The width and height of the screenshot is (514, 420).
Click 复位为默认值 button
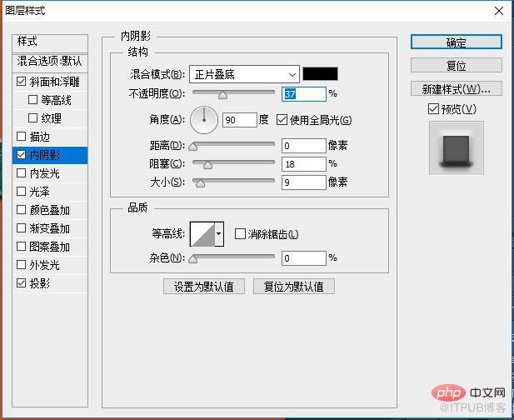[x=294, y=287]
